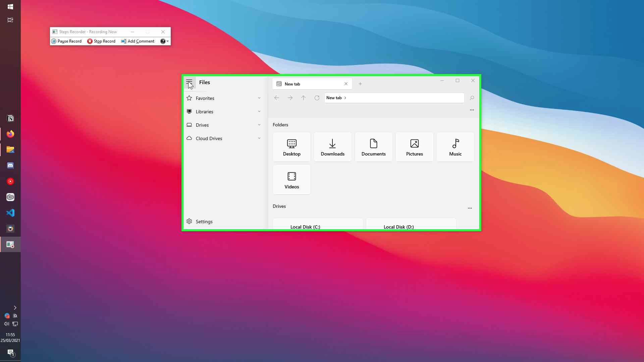Open the Pictures folder
This screenshot has width=644, height=362.
pos(414,147)
